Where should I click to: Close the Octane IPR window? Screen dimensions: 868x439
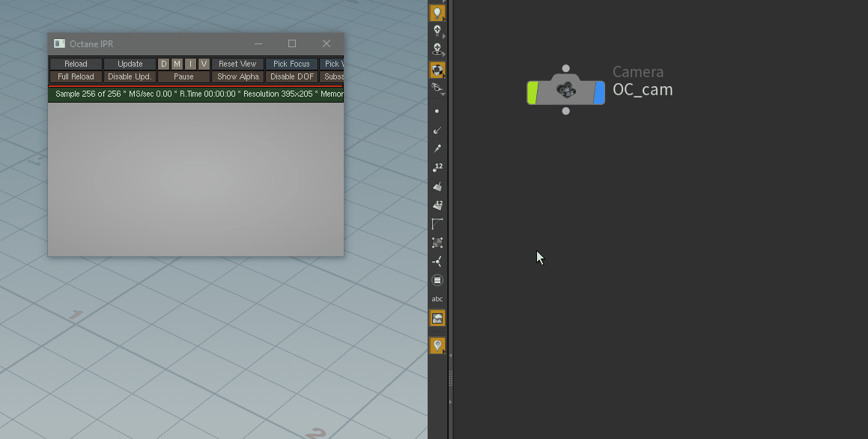(327, 43)
